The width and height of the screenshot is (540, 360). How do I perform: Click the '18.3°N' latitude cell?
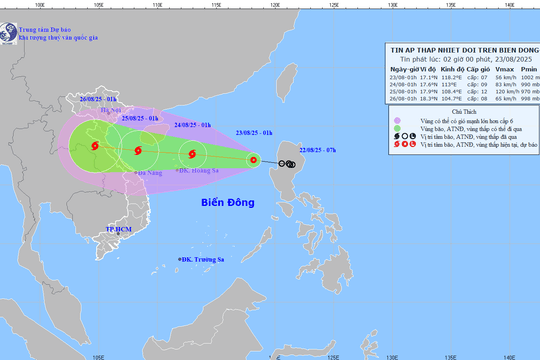(x=429, y=99)
